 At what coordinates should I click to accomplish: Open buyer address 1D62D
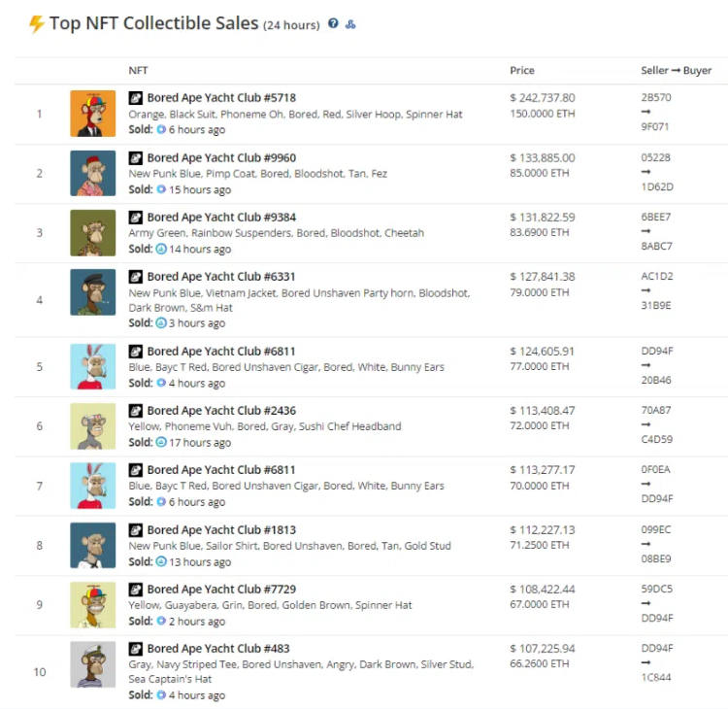tap(657, 186)
